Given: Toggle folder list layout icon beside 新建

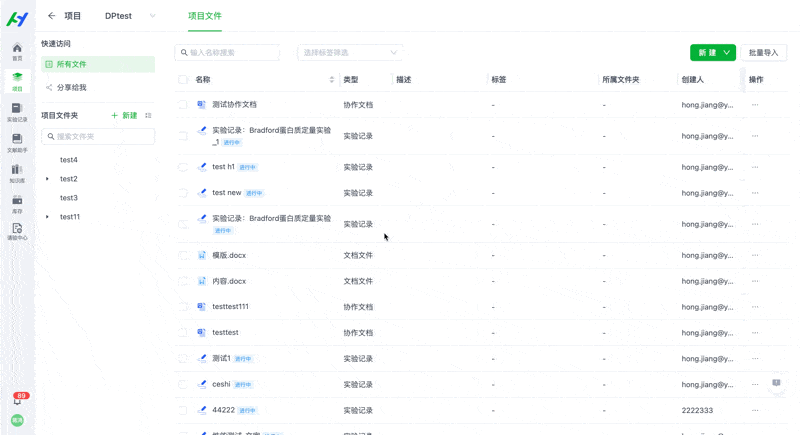Looking at the screenshot, I should 148,116.
